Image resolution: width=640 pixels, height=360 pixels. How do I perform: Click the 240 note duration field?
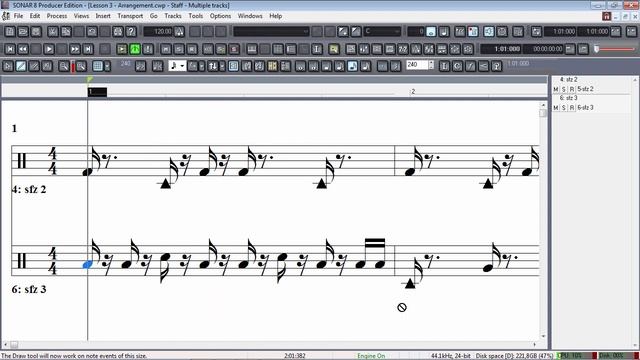click(x=417, y=65)
